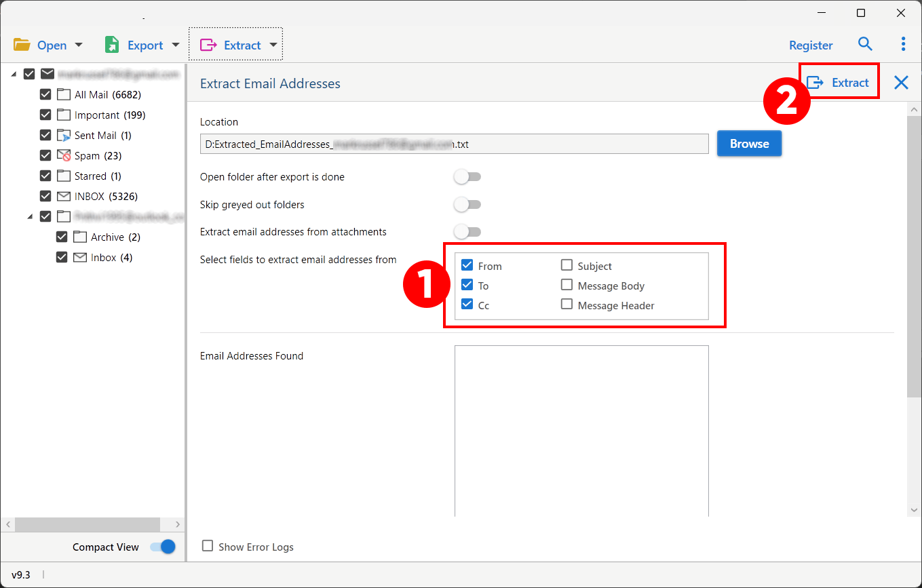Click the v9.3 version label
Viewport: 922px width, 588px height.
pyautogui.click(x=21, y=574)
